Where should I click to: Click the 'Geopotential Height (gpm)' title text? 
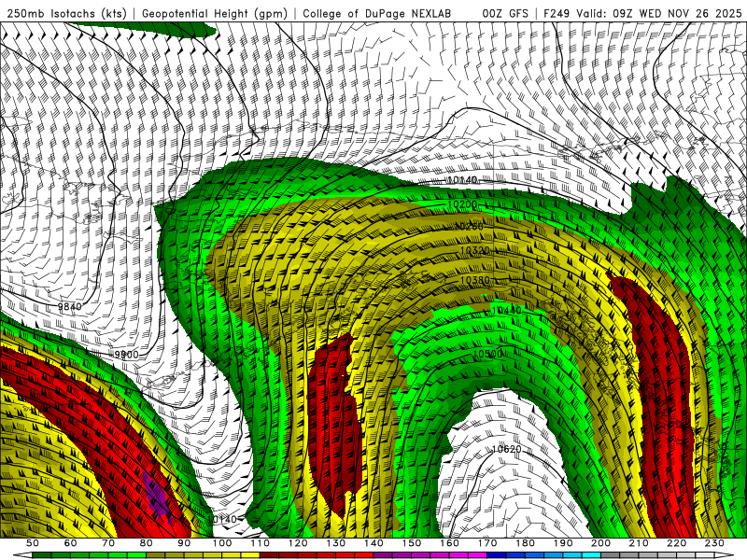click(x=215, y=14)
